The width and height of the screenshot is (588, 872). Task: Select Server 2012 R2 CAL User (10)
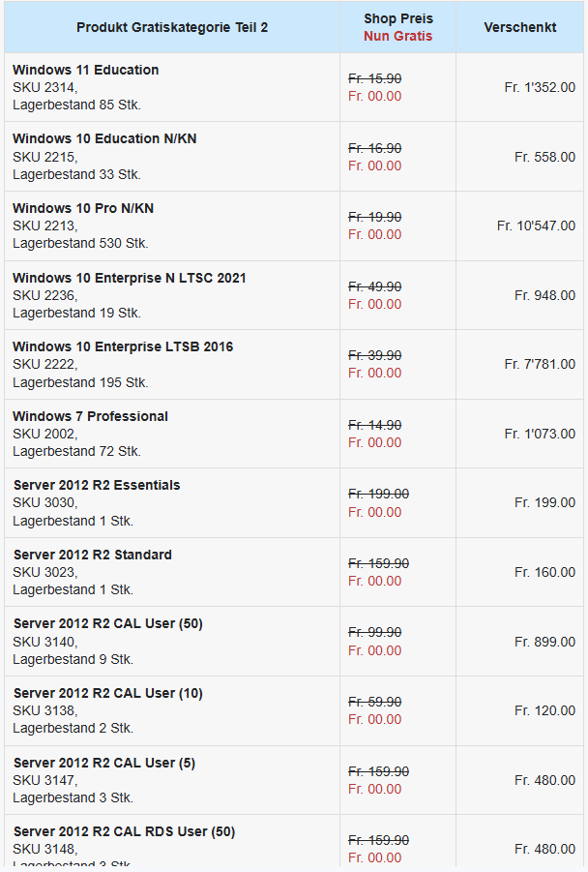[x=108, y=693]
